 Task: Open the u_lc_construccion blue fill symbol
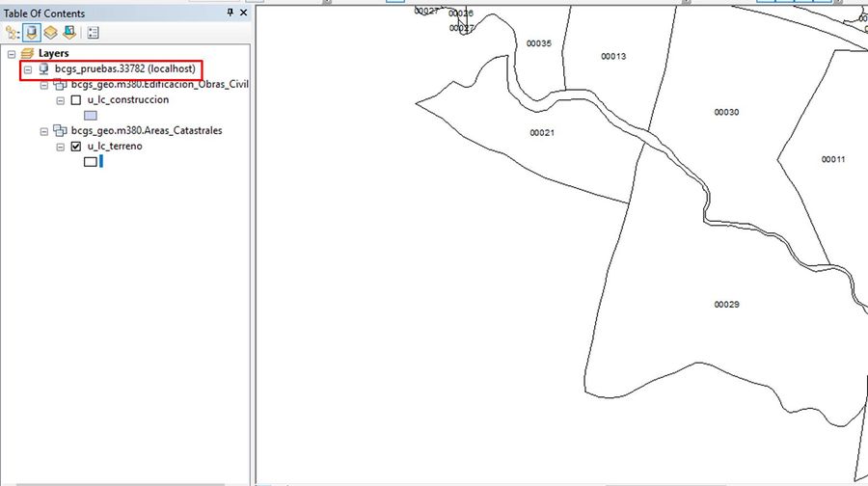(91, 115)
